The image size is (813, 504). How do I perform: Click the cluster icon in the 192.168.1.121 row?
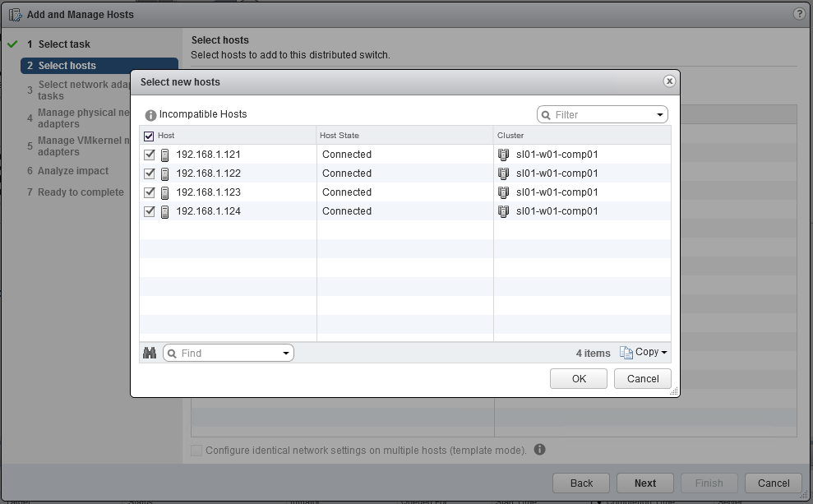503,155
